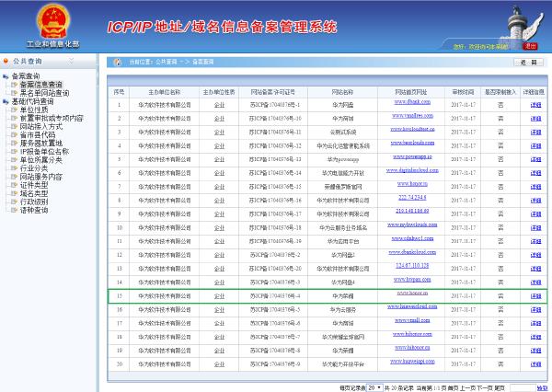Click the 企业 link in row 14

point(219,282)
